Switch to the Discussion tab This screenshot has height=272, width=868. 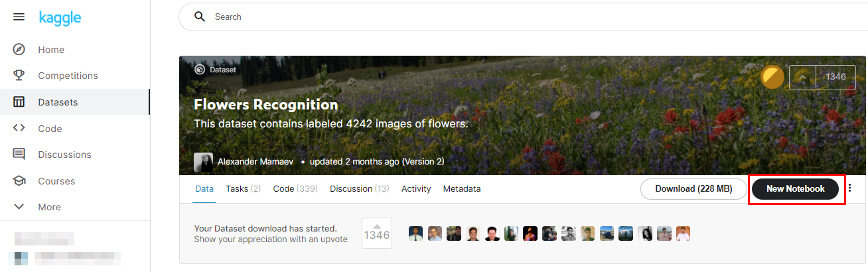tap(359, 189)
